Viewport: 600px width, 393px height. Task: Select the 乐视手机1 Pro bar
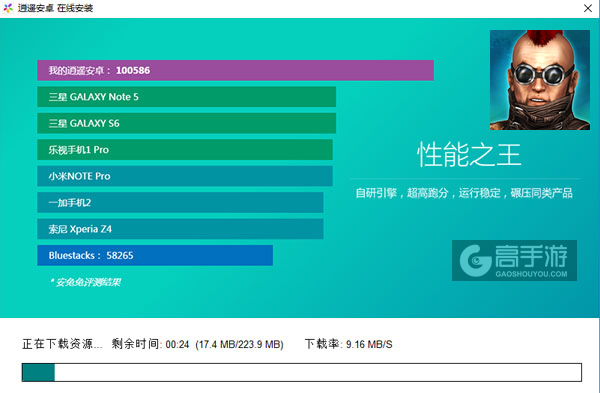(185, 150)
